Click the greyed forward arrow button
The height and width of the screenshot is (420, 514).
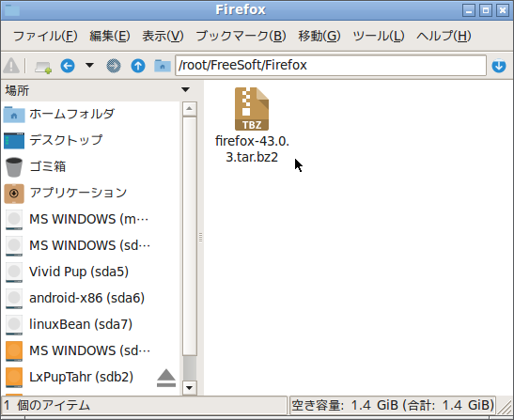click(114, 66)
